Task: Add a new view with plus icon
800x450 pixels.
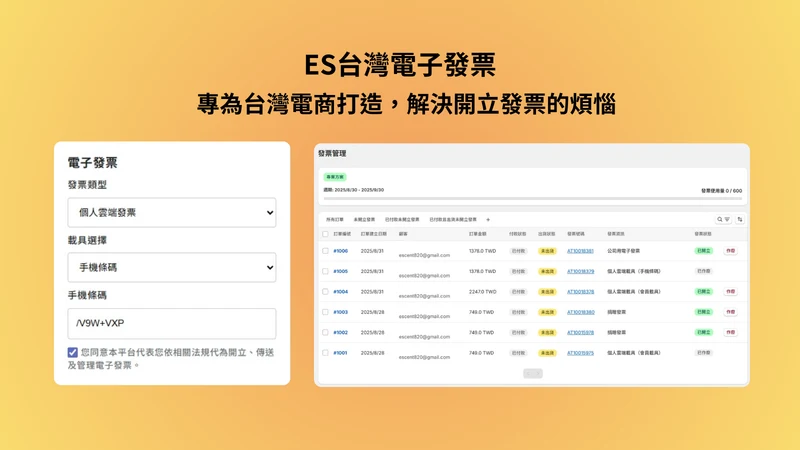Action: (x=488, y=220)
